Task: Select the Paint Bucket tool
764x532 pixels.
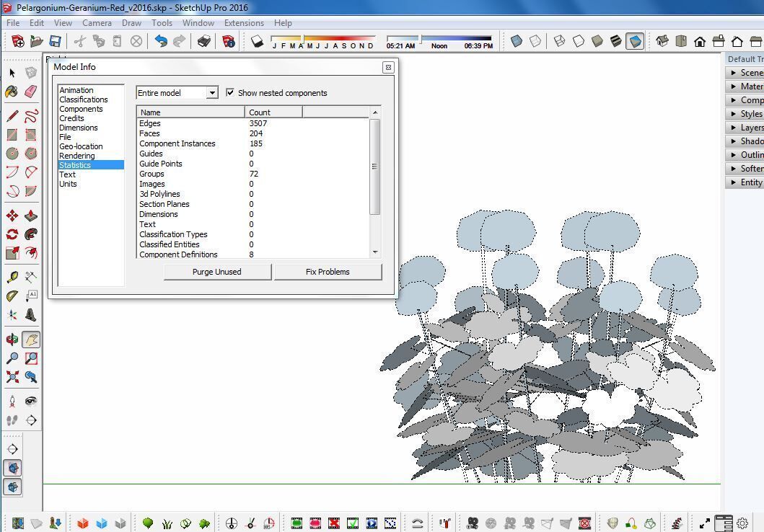Action: [12, 91]
